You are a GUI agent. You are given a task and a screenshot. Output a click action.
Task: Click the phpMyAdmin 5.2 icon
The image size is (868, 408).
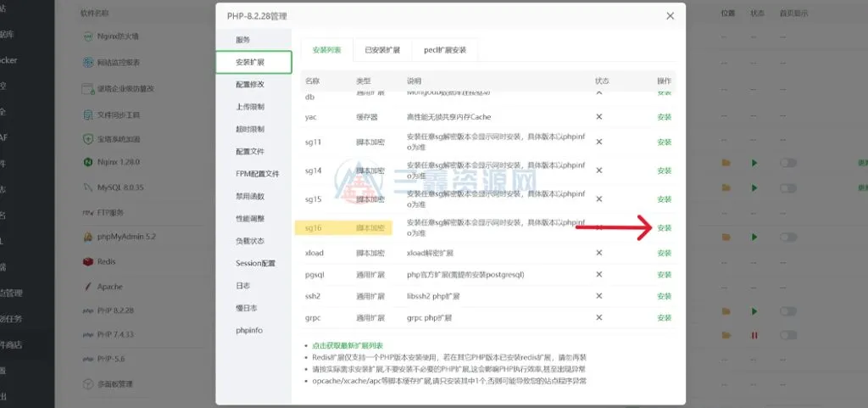point(87,237)
